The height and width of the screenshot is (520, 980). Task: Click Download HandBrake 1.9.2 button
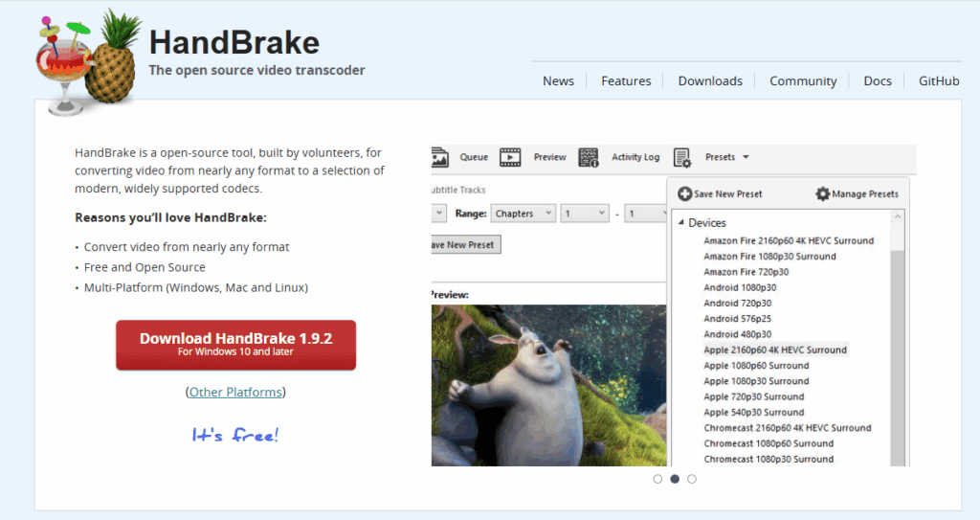coord(235,345)
